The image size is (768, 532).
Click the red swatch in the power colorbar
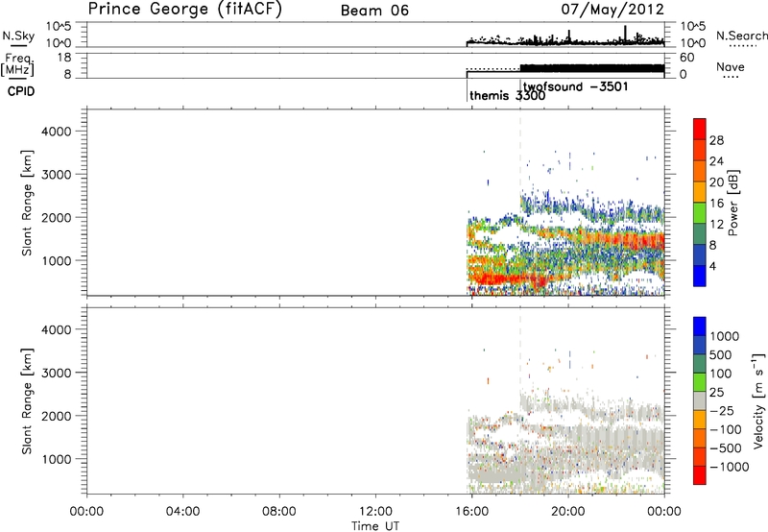(700, 129)
